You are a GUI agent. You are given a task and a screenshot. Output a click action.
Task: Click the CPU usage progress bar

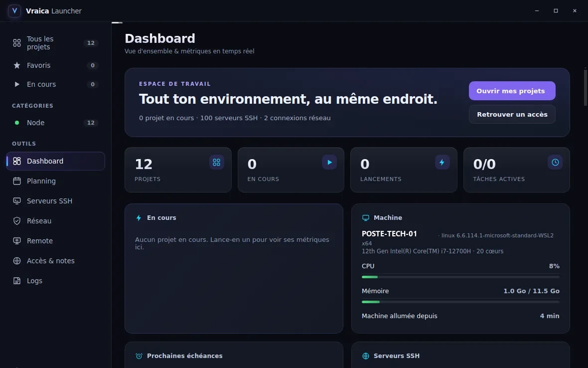[x=460, y=277]
